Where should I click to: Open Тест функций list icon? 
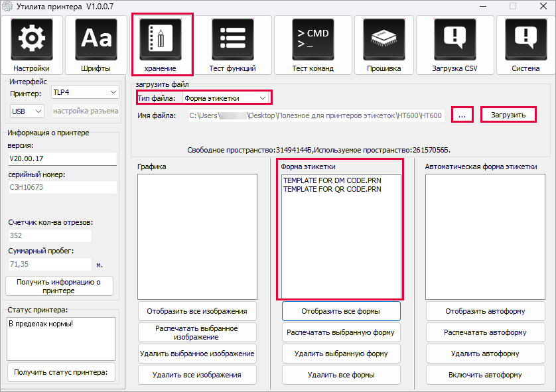[233, 45]
